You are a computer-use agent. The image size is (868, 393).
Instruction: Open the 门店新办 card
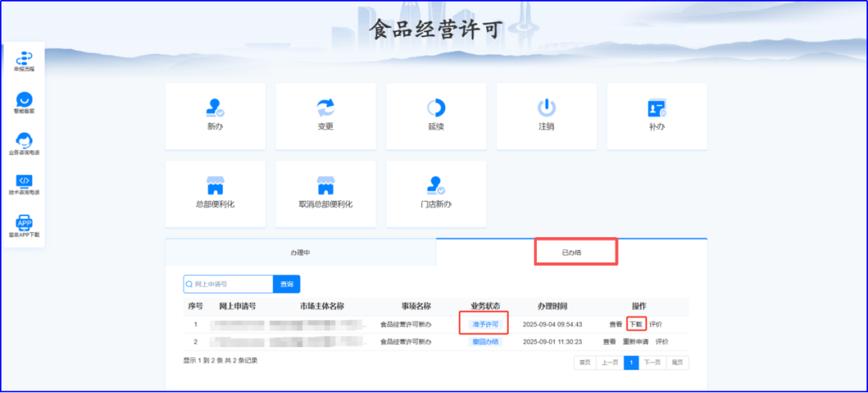[436, 194]
